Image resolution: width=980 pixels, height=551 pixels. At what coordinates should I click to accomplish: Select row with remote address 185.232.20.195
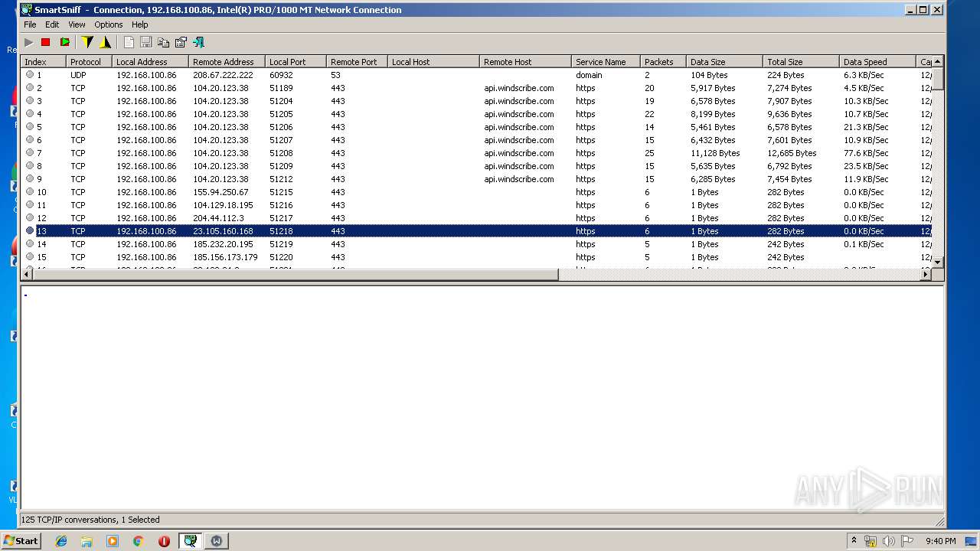click(x=475, y=244)
